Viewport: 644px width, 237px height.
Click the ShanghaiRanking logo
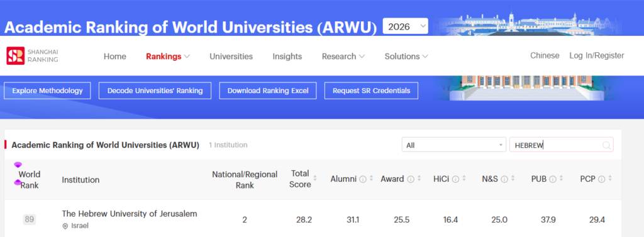(x=33, y=56)
